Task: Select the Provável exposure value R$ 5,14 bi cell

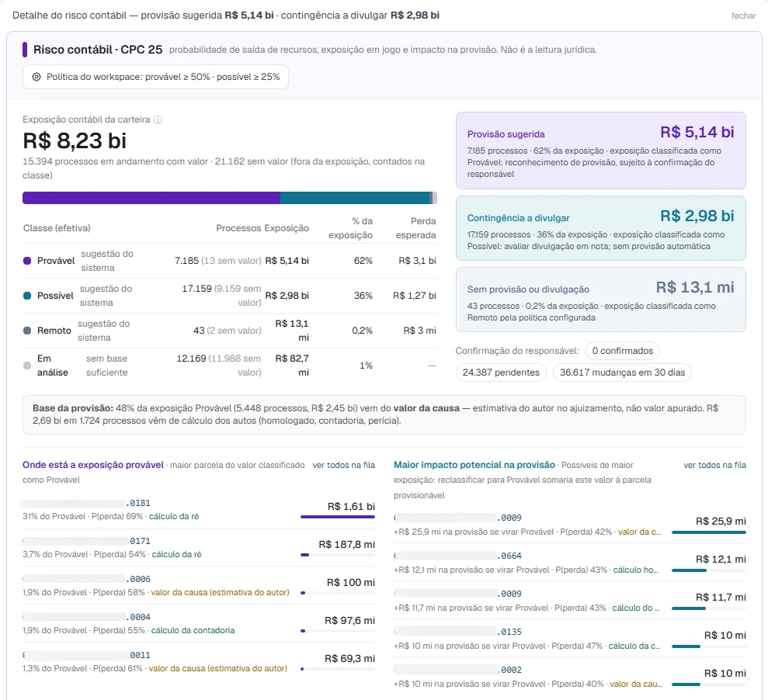Action: pyautogui.click(x=287, y=261)
